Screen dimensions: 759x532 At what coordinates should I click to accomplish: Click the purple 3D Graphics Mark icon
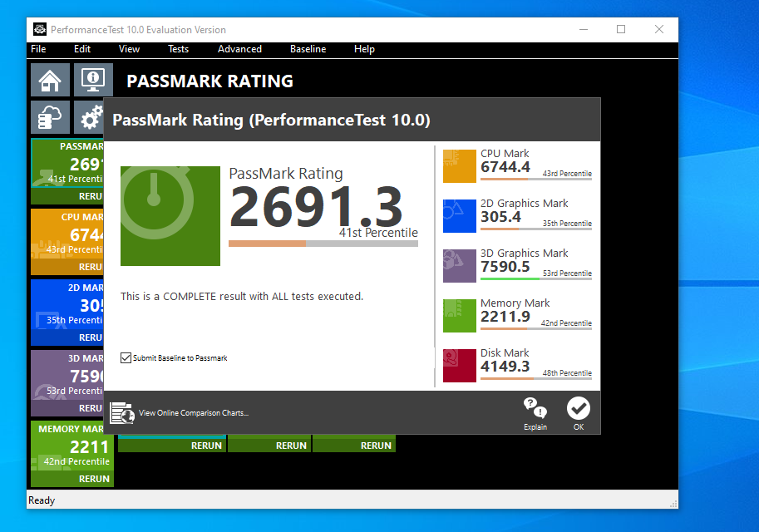460,266
